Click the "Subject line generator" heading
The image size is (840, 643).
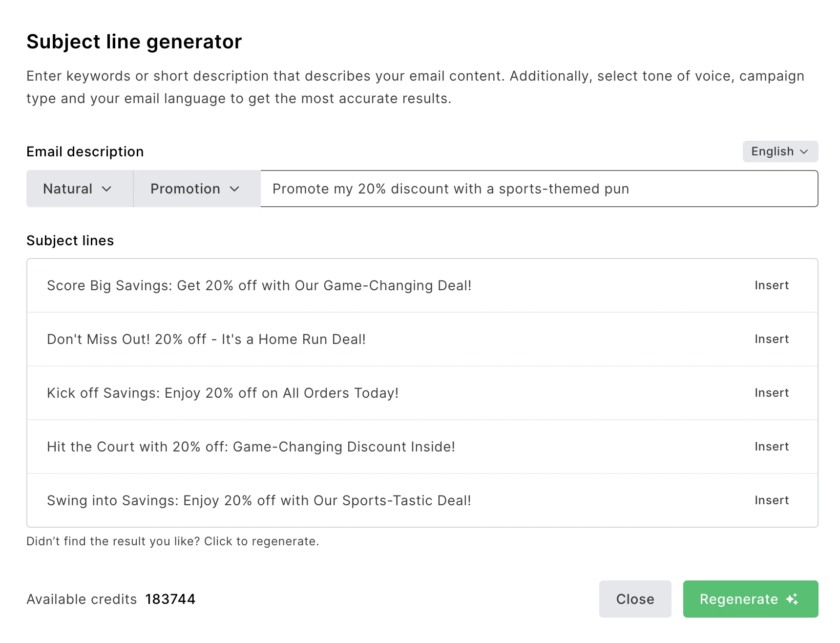134,42
